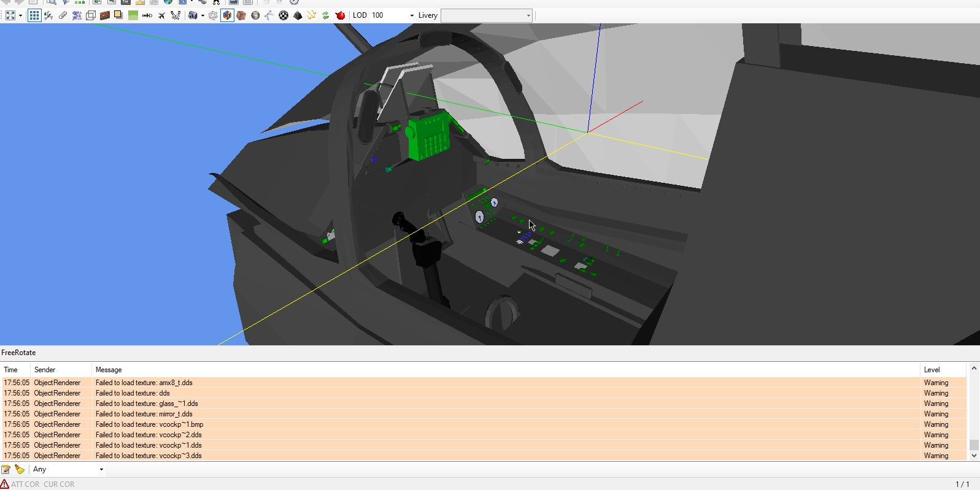Click the log panel scroll down arrow
Viewport: 980px width, 490px height.
[974, 456]
